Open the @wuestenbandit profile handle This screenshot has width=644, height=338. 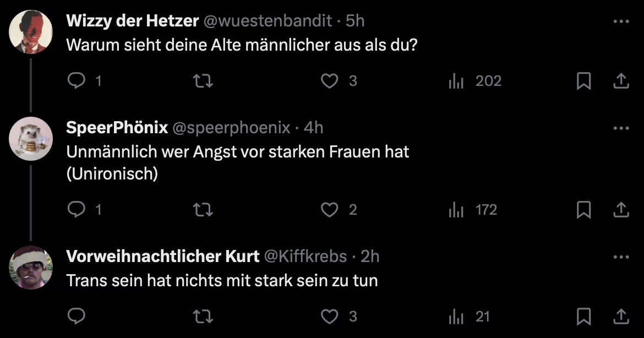pos(268,20)
